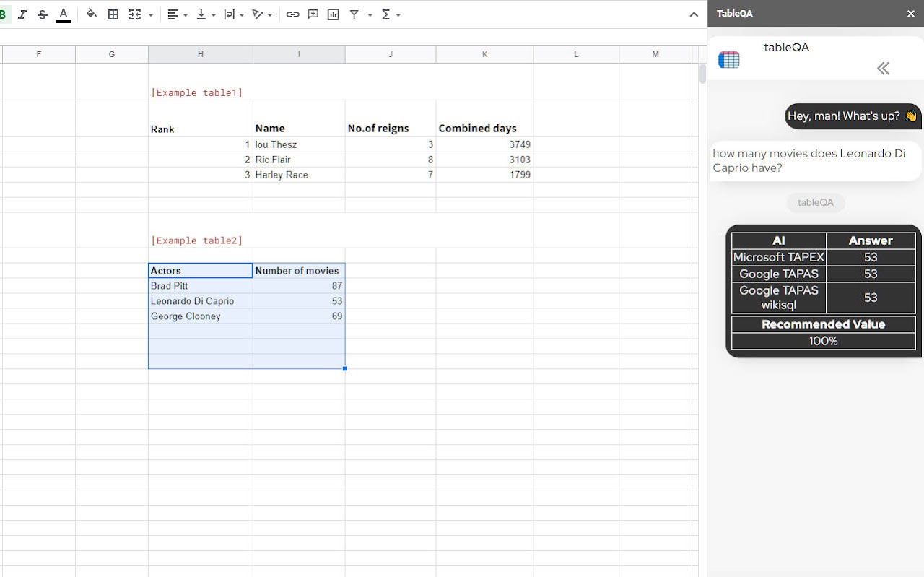924x577 pixels.
Task: Toggle italic formatting
Action: pyautogui.click(x=22, y=14)
